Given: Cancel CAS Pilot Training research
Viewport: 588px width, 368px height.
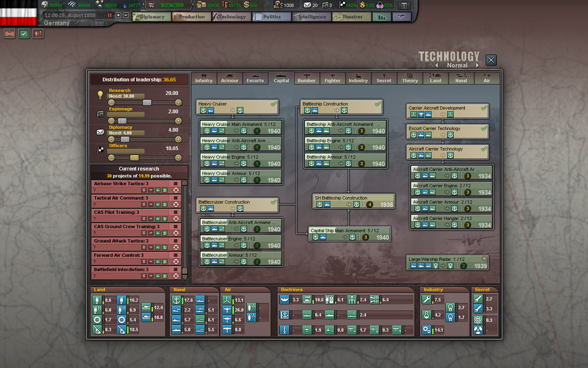Looking at the screenshot, I should pyautogui.click(x=176, y=219).
